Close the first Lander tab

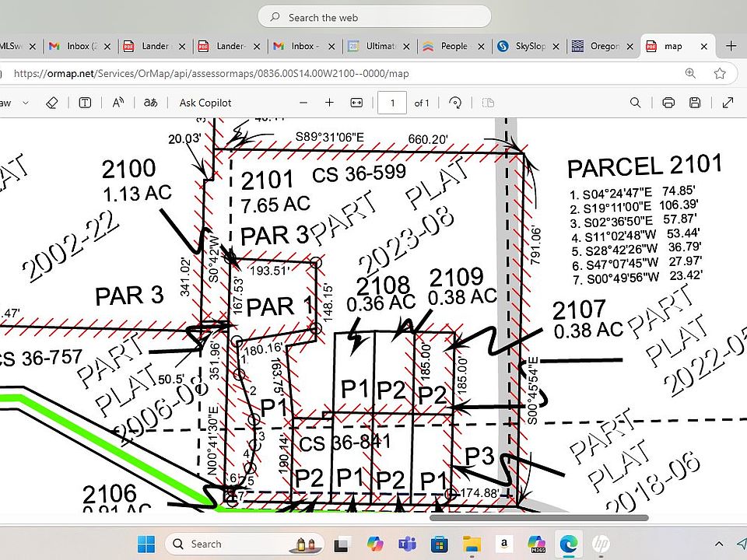click(182, 46)
